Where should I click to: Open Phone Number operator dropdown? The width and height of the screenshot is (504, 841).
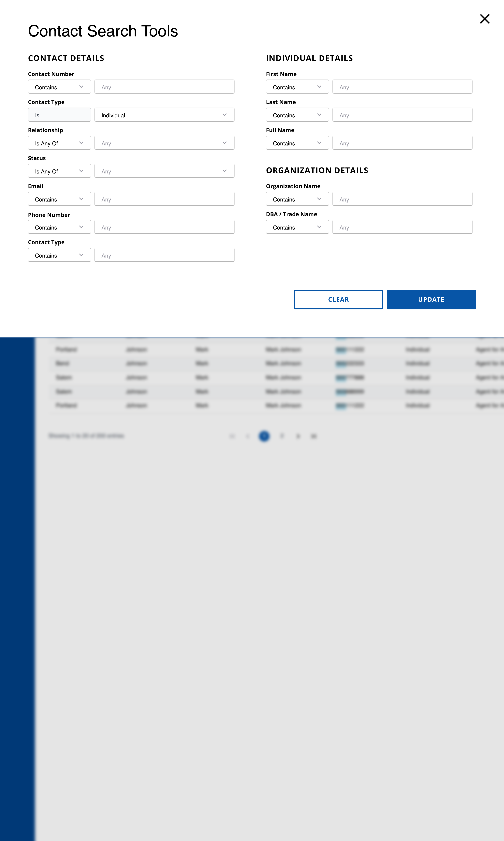[59, 227]
